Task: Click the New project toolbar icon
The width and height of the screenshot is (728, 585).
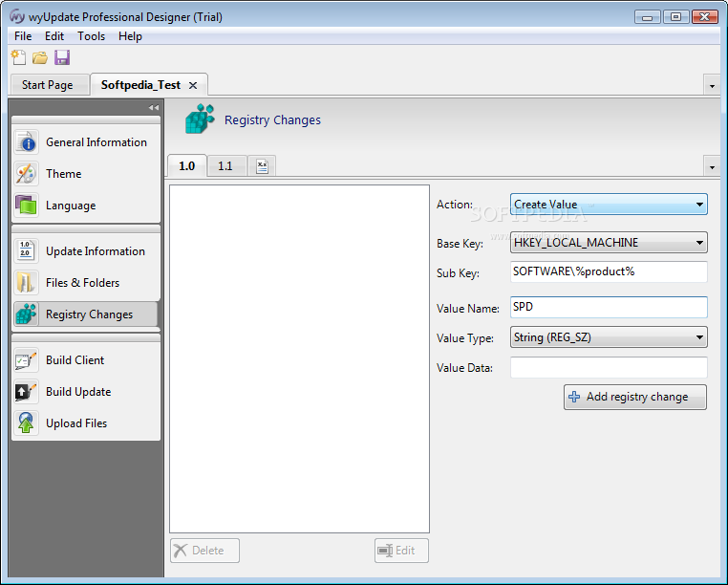Action: click(x=18, y=57)
